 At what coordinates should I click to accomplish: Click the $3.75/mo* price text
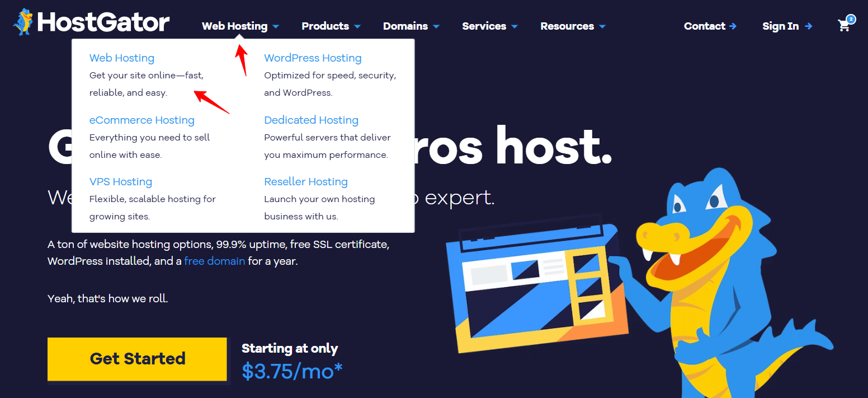click(292, 371)
